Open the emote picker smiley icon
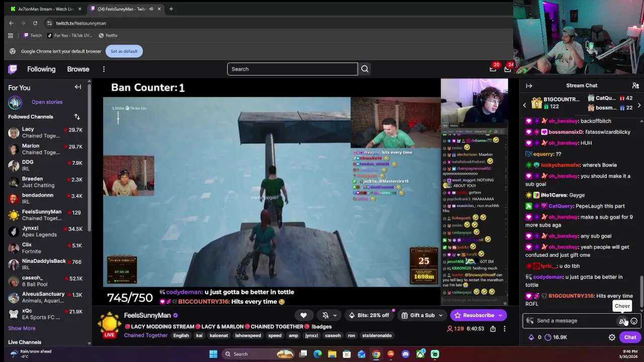The height and width of the screenshot is (362, 644). [x=634, y=321]
